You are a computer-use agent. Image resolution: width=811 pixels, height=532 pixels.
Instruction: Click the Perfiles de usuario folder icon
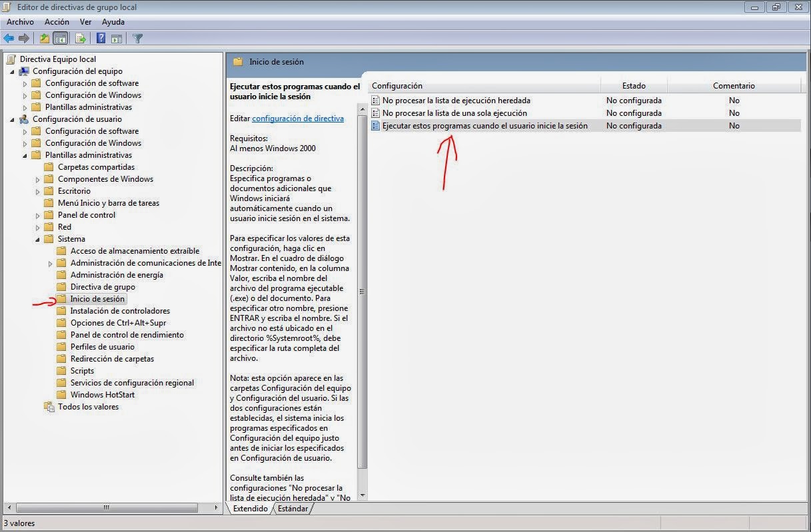62,347
